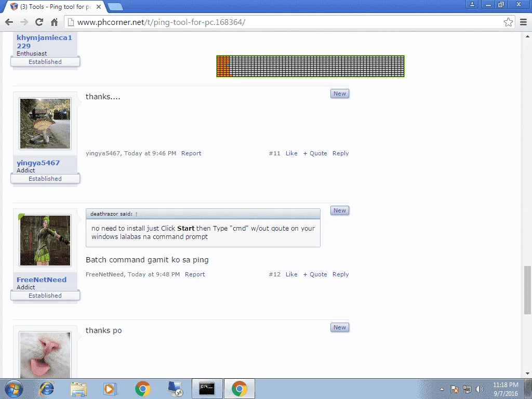Open the taskbar clock and date
The image size is (532, 399).
[x=505, y=389]
